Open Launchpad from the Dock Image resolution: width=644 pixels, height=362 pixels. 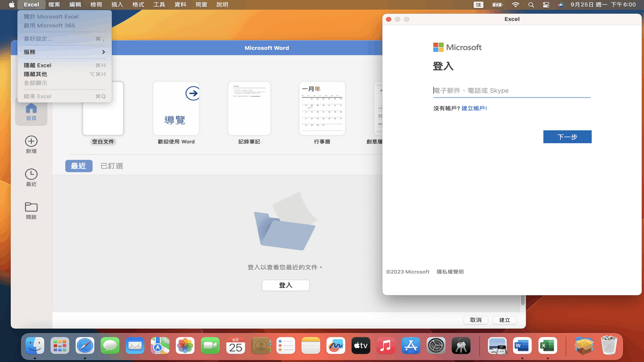pos(60,346)
